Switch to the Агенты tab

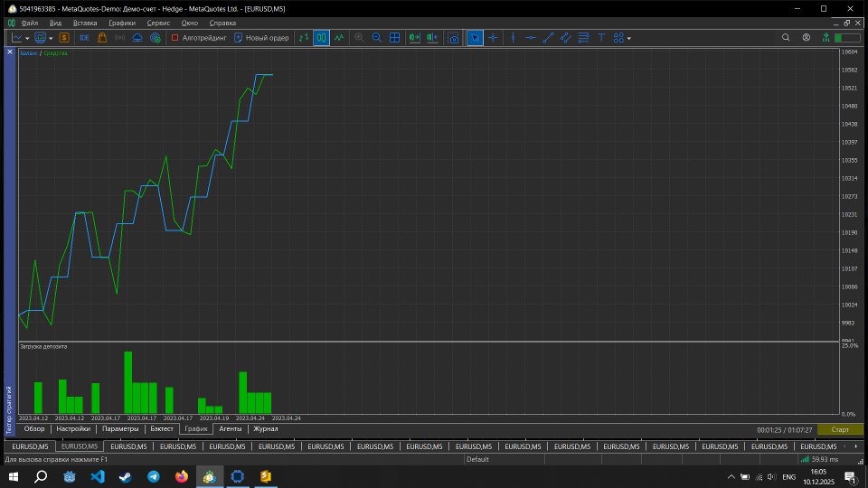pos(231,428)
